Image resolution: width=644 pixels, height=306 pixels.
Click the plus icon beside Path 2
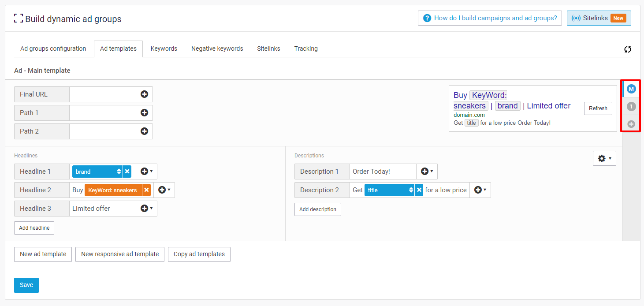[144, 131]
